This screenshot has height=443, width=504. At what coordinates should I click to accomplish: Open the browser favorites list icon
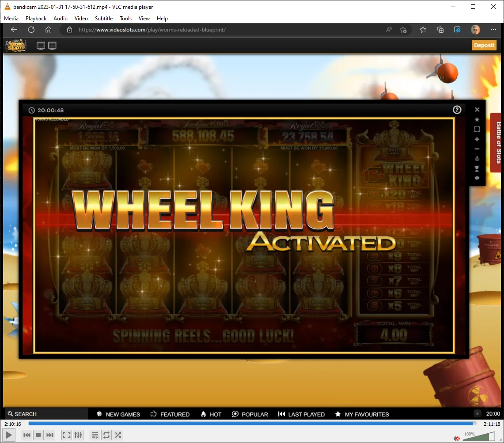[x=423, y=30]
